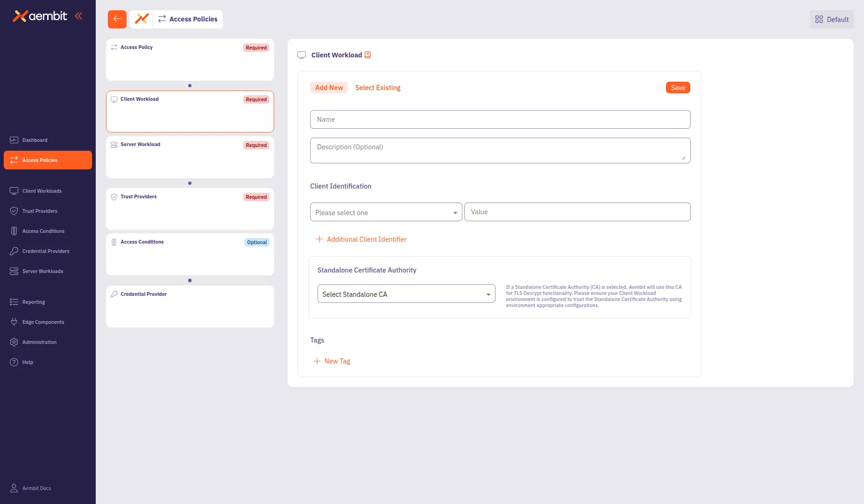This screenshot has width=864, height=504.
Task: Switch to the Select Existing tab
Action: point(378,88)
